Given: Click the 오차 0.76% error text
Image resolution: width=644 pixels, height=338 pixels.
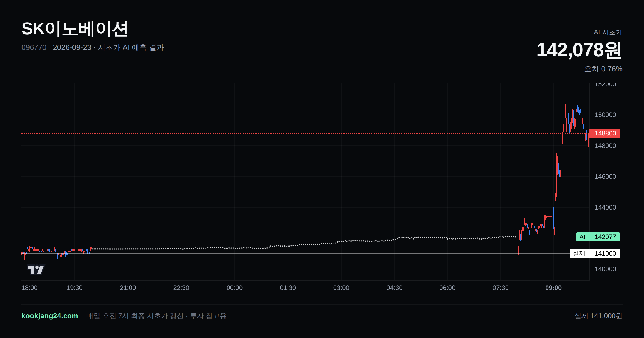Looking at the screenshot, I should click(x=603, y=69).
